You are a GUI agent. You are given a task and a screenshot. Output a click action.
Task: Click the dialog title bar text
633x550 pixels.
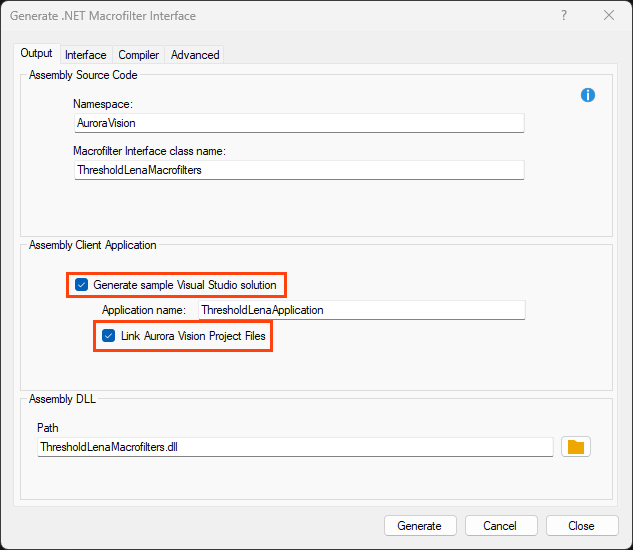coord(103,16)
